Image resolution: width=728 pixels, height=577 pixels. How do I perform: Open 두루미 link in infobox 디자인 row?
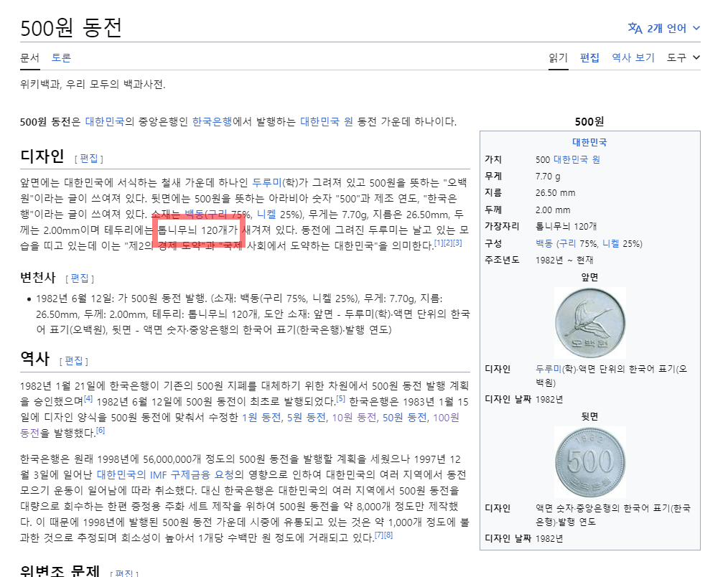click(549, 369)
